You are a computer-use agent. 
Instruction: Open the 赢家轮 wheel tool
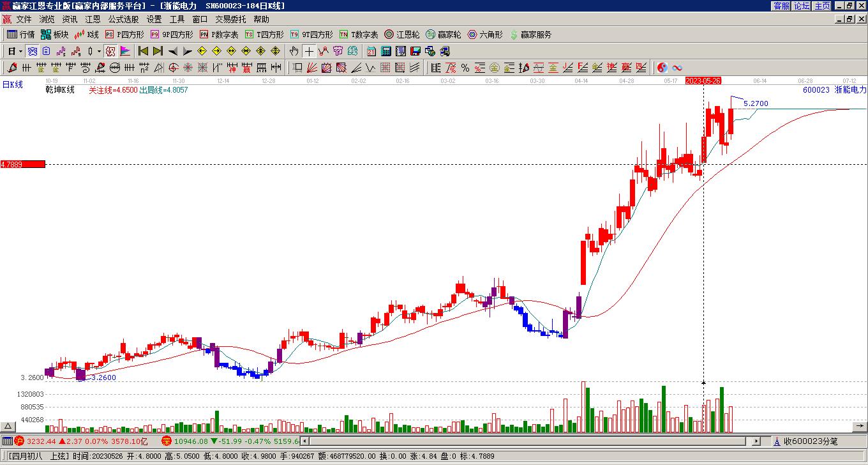tap(444, 34)
